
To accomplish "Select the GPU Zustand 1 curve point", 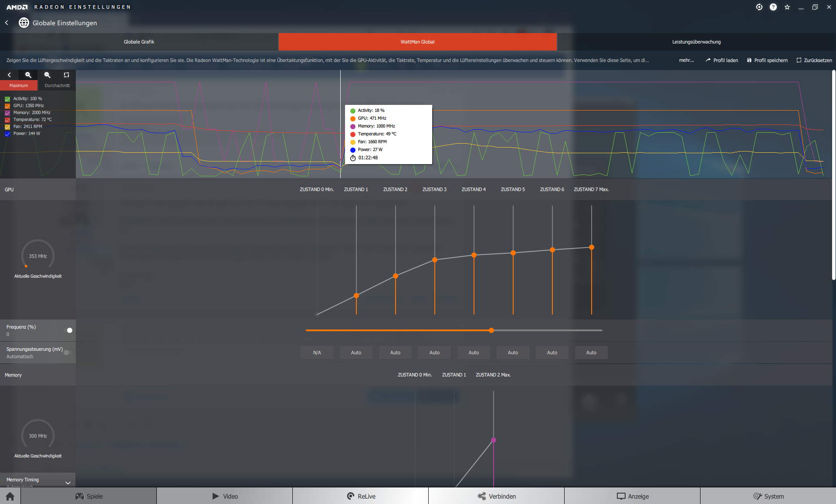I will point(356,296).
